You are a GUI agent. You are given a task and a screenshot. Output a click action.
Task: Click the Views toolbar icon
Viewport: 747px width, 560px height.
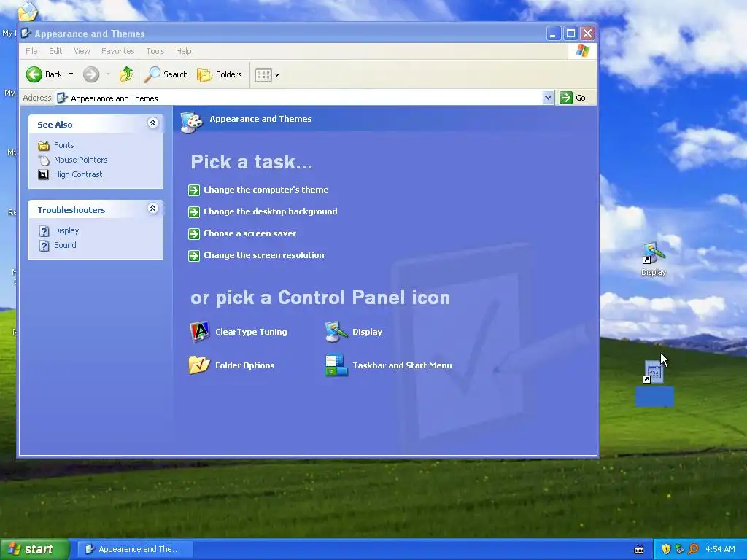click(263, 75)
